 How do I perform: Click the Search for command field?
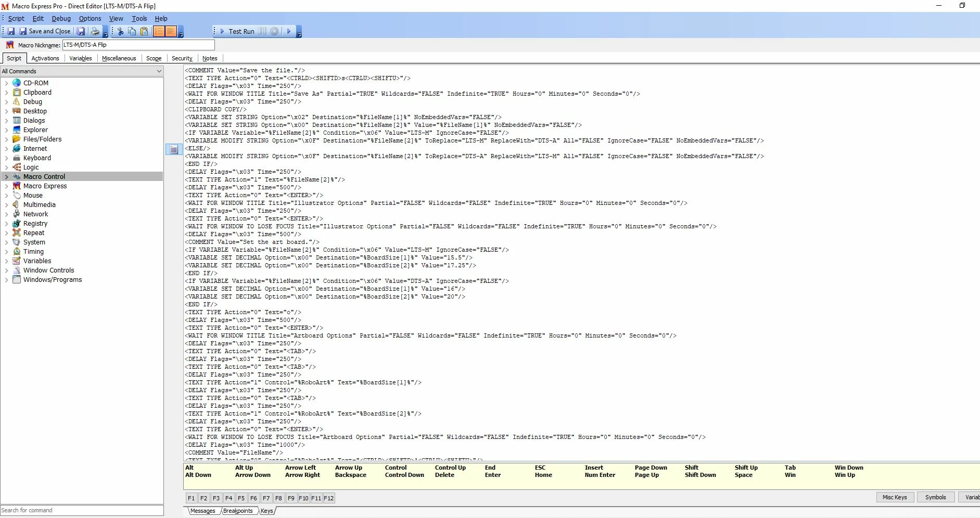tap(82, 510)
